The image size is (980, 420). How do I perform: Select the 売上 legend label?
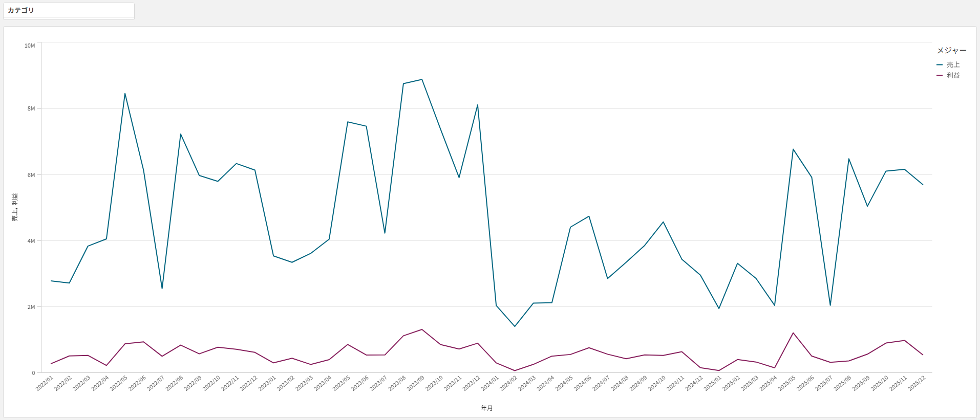(x=953, y=65)
